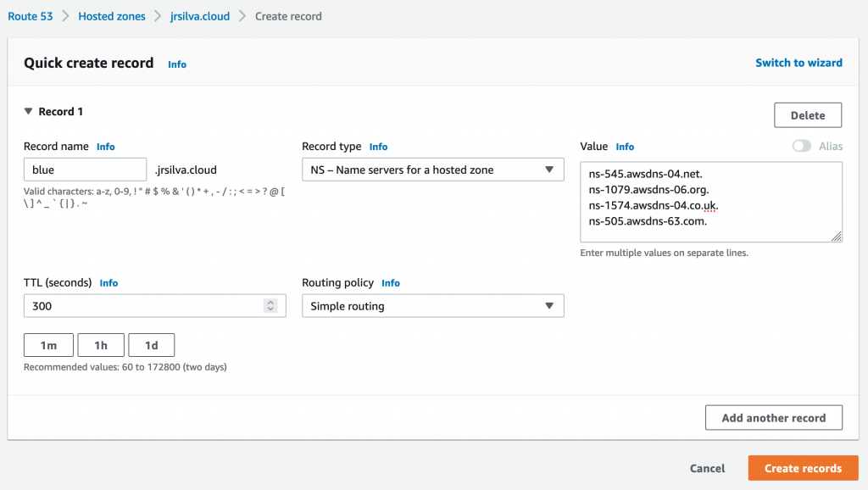The image size is (868, 490).
Task: Toggle the Alias switch
Action: pyautogui.click(x=801, y=147)
